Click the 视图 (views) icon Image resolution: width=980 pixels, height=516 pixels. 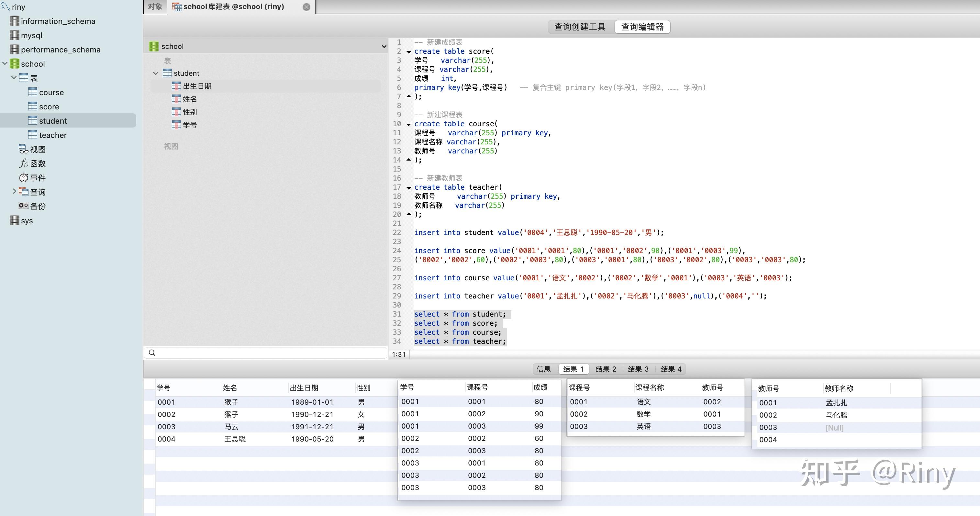coord(24,149)
